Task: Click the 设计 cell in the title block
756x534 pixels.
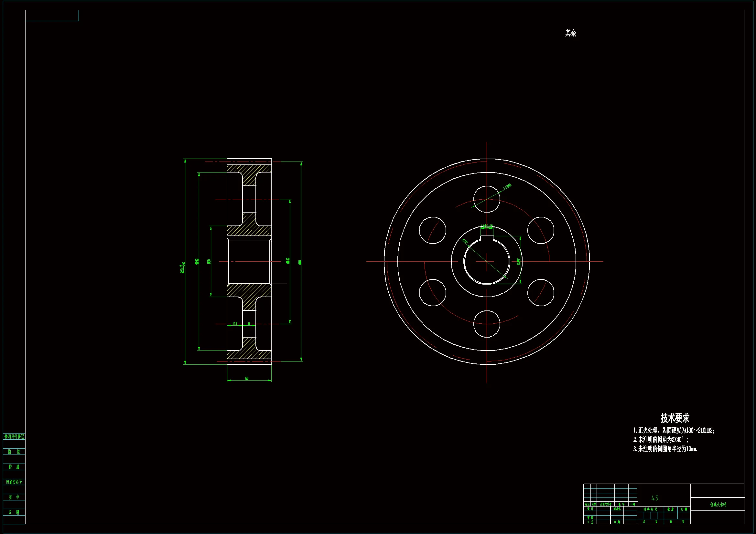Action: (590, 509)
